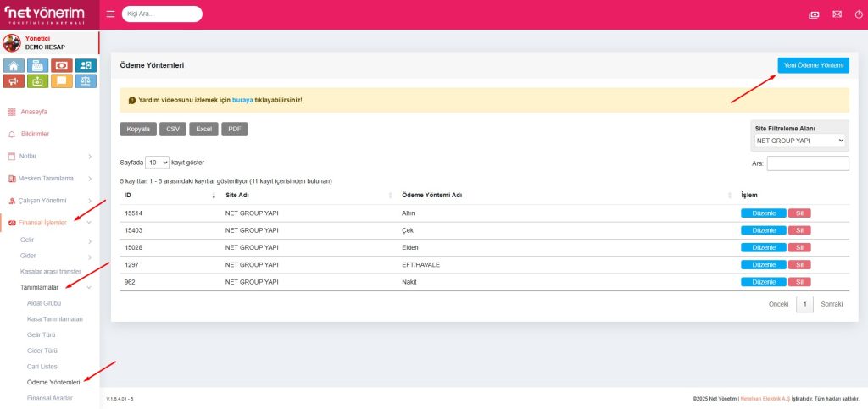Click the yellow chat message shortcut icon
This screenshot has height=409, width=868.
point(62,81)
